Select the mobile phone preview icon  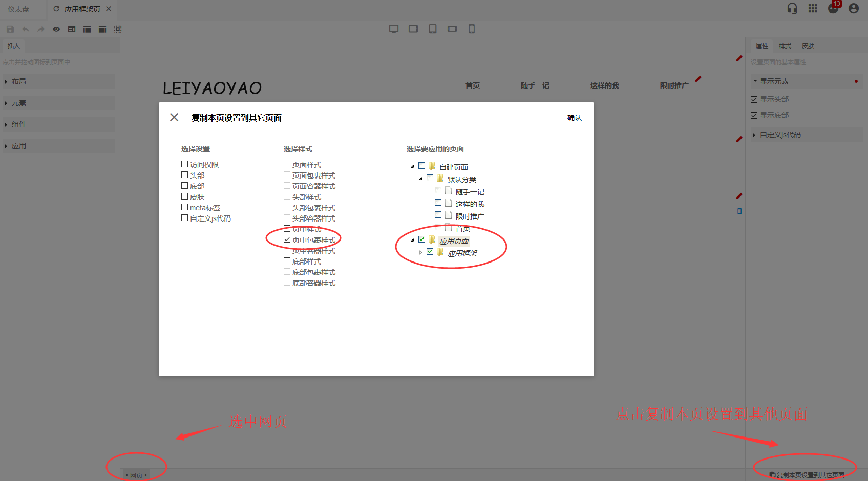pos(472,29)
